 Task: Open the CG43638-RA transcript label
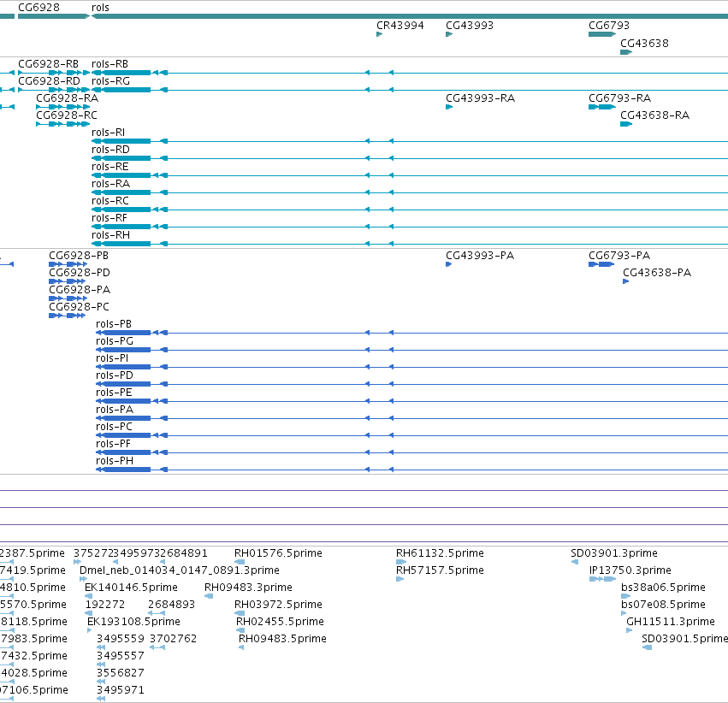(x=655, y=115)
